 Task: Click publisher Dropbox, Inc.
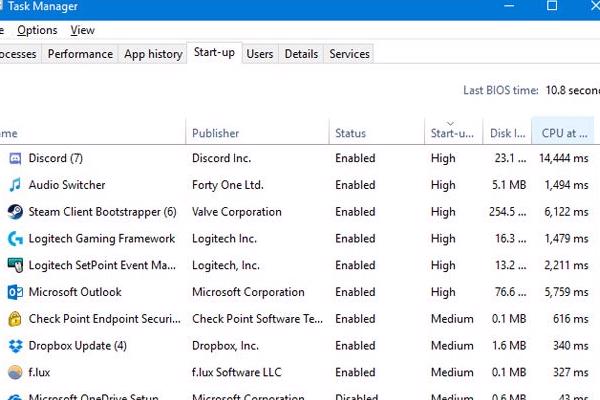tap(225, 346)
